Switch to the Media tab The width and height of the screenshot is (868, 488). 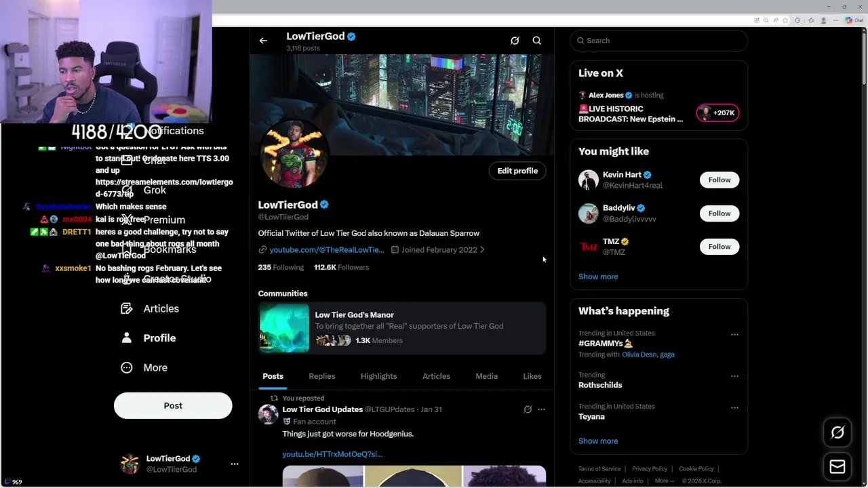(486, 376)
